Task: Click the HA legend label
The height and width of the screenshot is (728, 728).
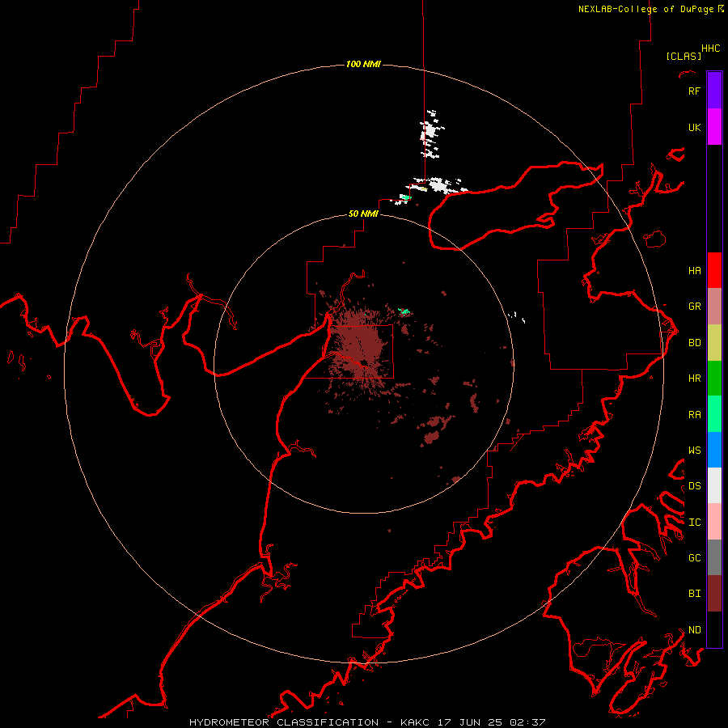Action: coord(694,271)
